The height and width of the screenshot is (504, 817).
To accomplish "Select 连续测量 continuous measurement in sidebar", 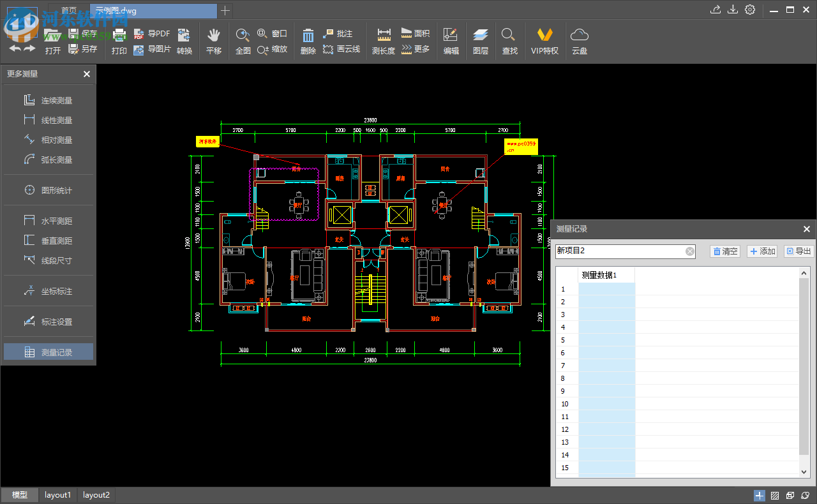I will (54, 100).
